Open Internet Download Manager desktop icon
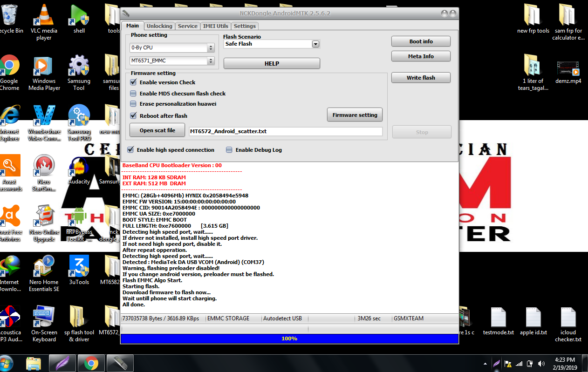 [9, 273]
